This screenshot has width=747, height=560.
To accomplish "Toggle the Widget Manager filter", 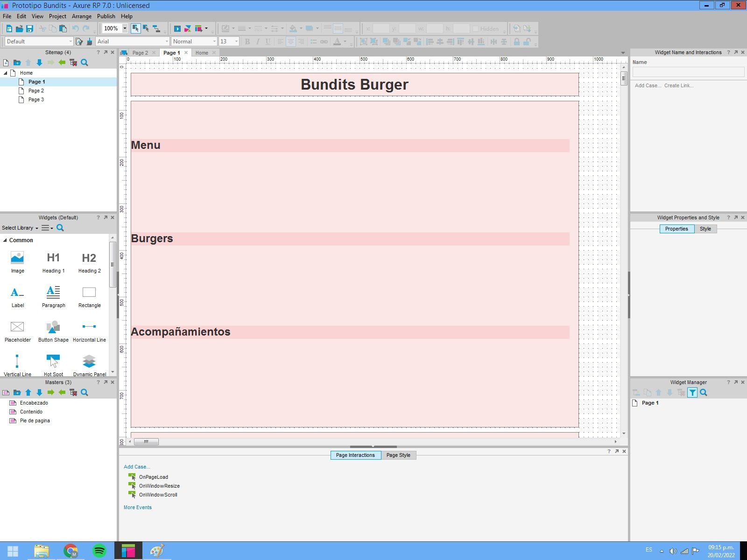I will 692,392.
